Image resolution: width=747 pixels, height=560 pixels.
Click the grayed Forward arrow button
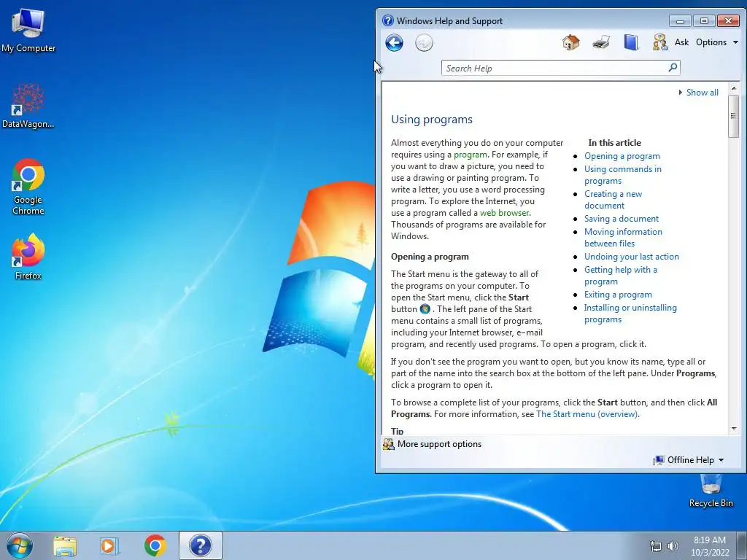(x=424, y=43)
